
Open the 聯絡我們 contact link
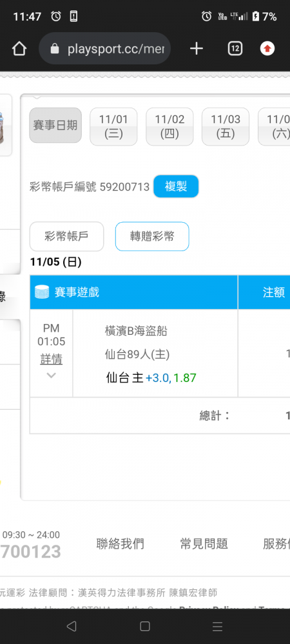point(120,544)
